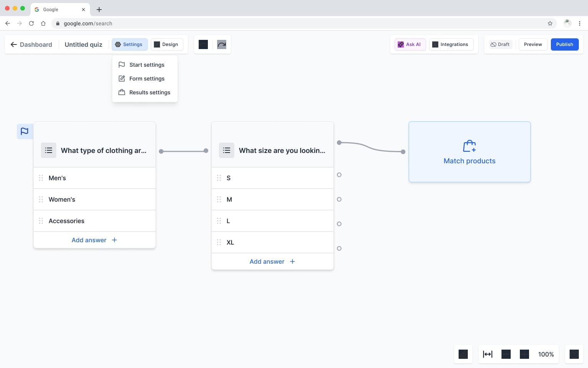Open the Design panel button
Screen dimensions: 588x368
coord(167,44)
